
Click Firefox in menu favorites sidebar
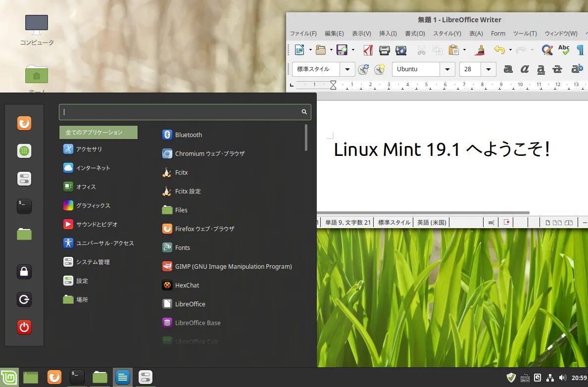coord(24,123)
